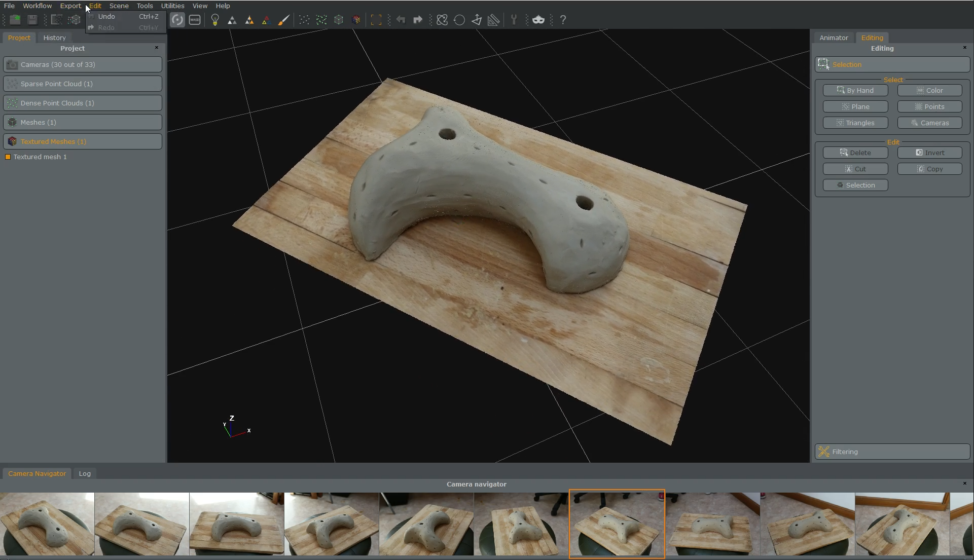Click the light bulb lighting icon

click(x=215, y=20)
